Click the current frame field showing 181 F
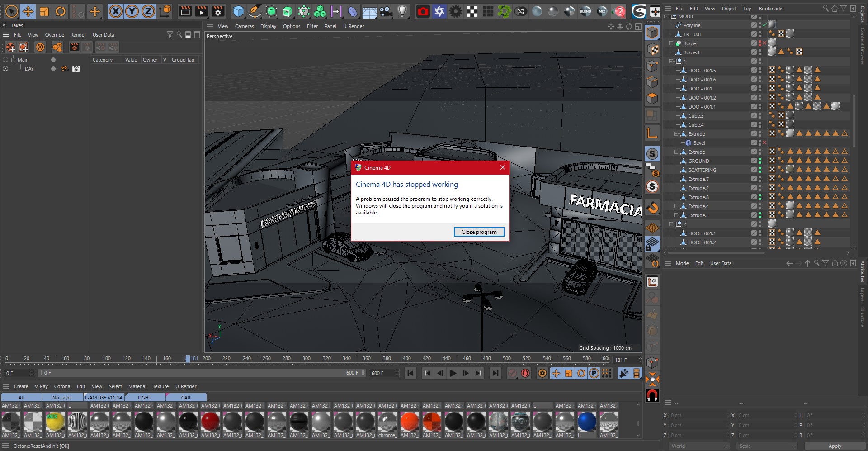This screenshot has width=868, height=451. (627, 360)
